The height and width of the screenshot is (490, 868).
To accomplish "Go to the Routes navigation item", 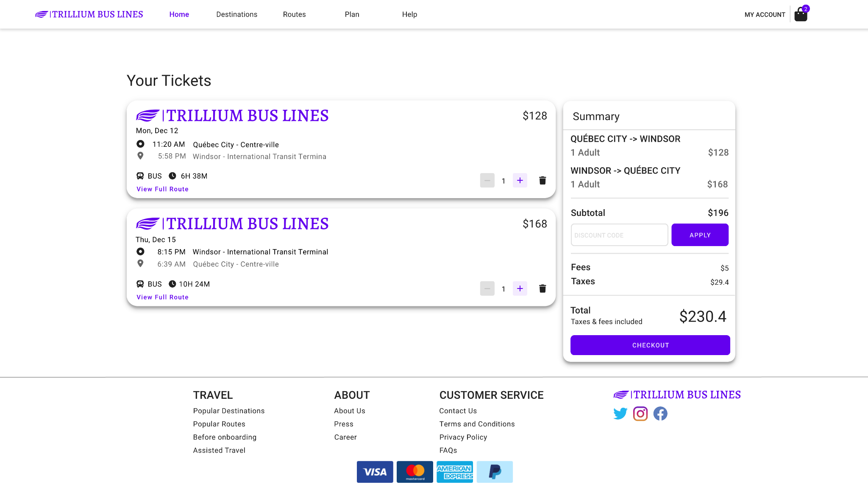I will click(294, 14).
